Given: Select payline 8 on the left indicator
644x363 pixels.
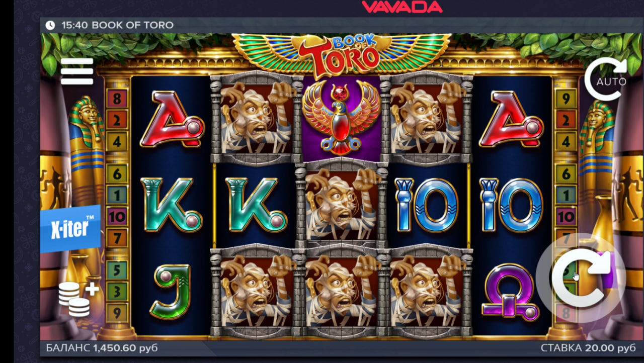Looking at the screenshot, I should [117, 99].
